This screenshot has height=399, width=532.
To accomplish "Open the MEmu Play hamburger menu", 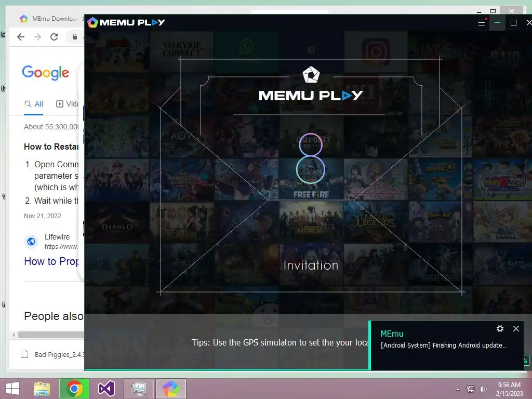I will pyautogui.click(x=482, y=22).
